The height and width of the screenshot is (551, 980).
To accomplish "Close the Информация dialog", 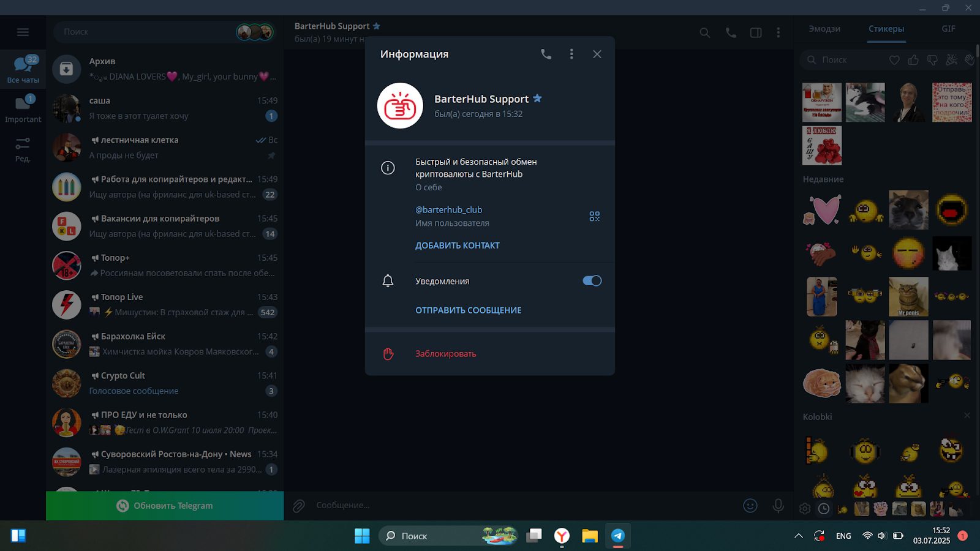I will (597, 54).
